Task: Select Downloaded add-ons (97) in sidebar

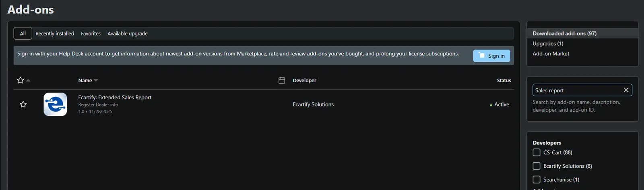Action: click(582, 33)
